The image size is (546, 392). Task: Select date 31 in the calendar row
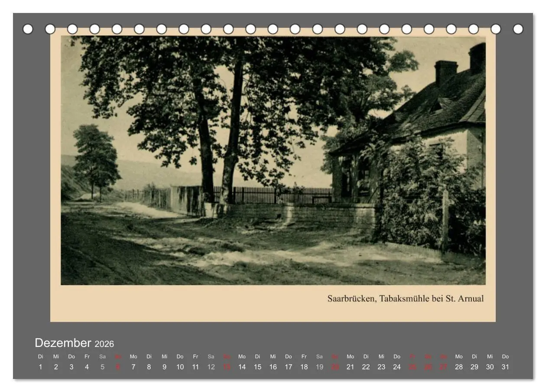click(x=505, y=367)
